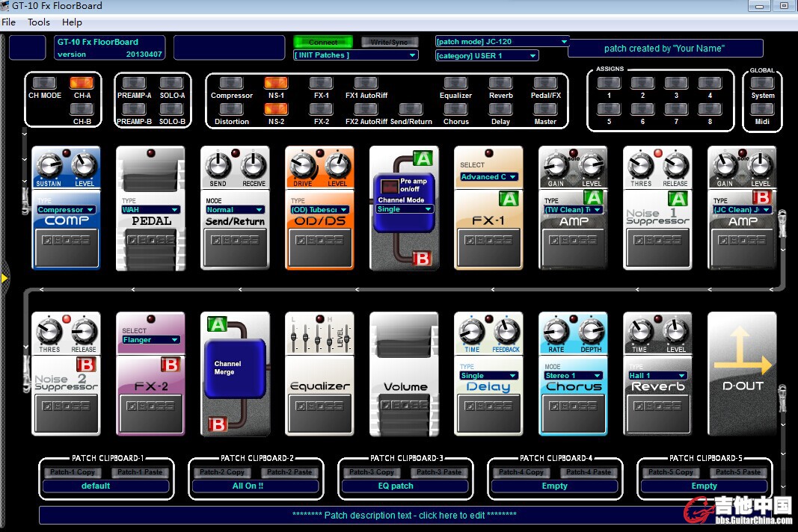Click the WAH PEDAL stompbox
This screenshot has width=798, height=532.
point(150,208)
